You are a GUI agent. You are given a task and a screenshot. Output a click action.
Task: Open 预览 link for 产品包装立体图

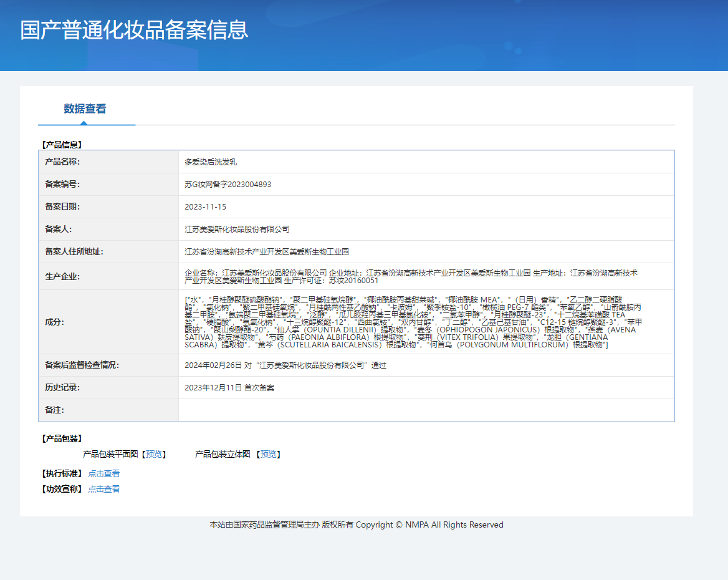pyautogui.click(x=270, y=455)
